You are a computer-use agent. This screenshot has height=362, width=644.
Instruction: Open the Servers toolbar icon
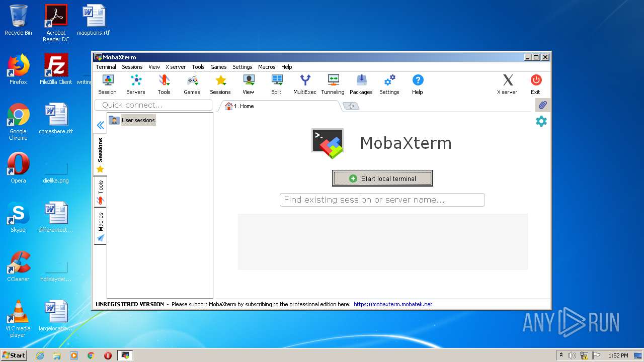[x=136, y=84]
